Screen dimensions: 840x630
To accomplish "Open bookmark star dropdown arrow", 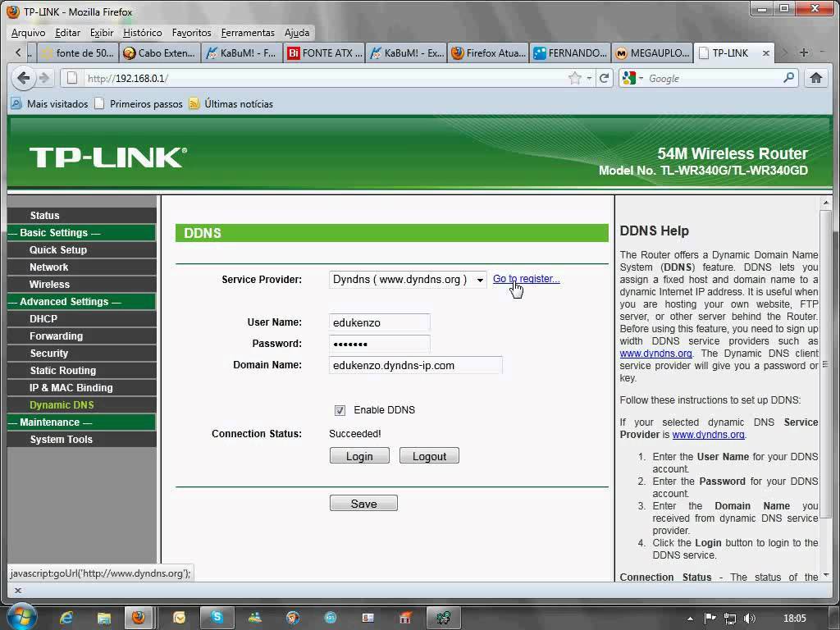I will click(x=589, y=78).
